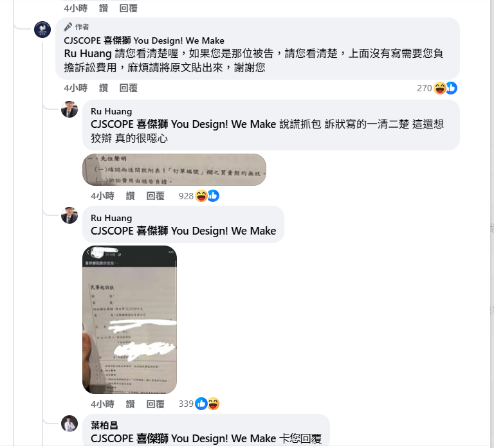Open 葉柏昌 commenter name link
This screenshot has height=448, width=494.
click(104, 426)
